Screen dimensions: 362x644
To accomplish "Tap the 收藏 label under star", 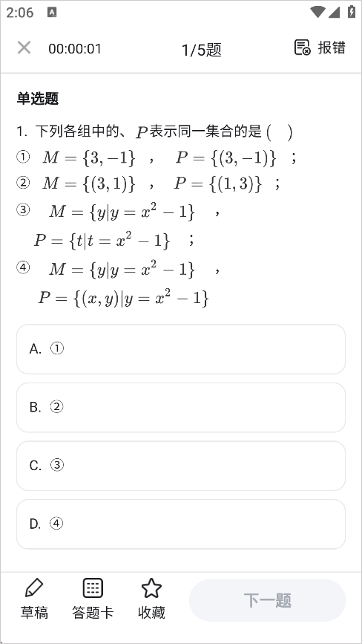I will click(151, 612).
